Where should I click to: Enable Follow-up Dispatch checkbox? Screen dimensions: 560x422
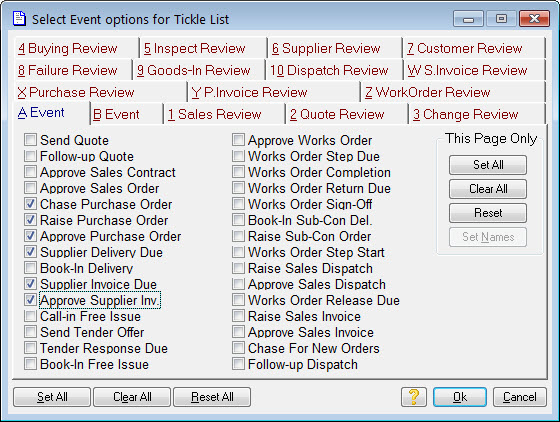238,364
